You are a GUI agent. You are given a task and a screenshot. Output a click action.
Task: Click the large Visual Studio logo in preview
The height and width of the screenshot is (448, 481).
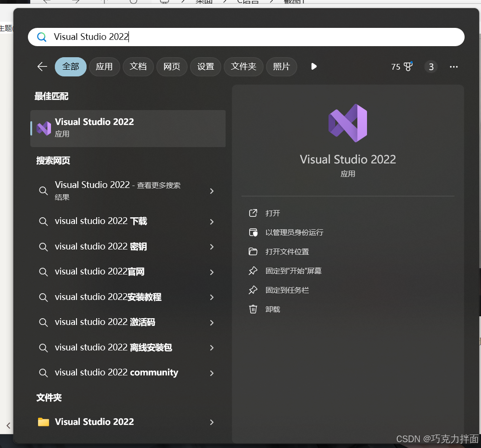click(348, 123)
